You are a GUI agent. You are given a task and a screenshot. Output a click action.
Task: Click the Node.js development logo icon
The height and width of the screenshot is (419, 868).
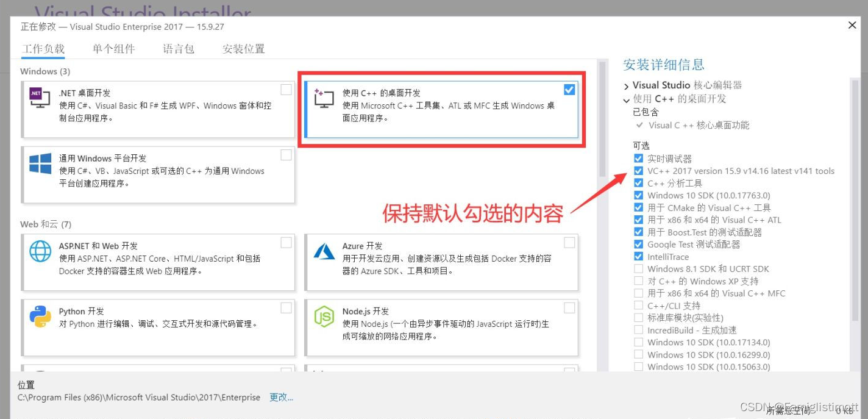324,316
